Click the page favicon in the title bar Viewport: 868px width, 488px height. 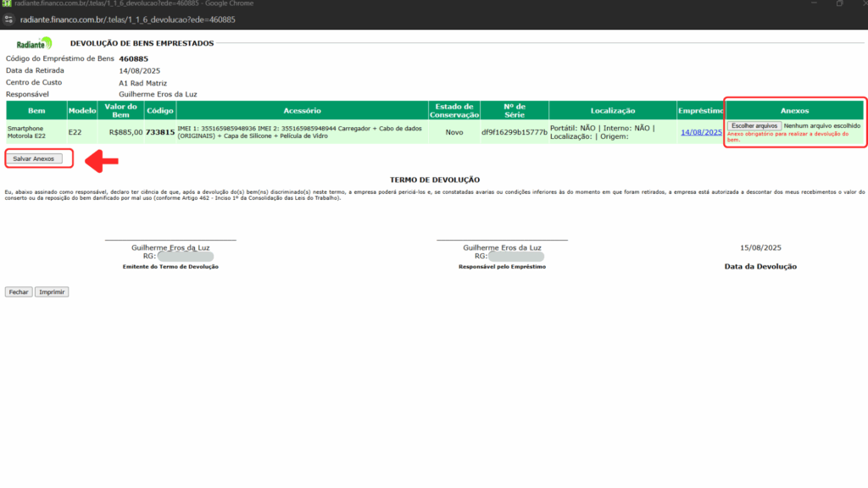coord(7,4)
